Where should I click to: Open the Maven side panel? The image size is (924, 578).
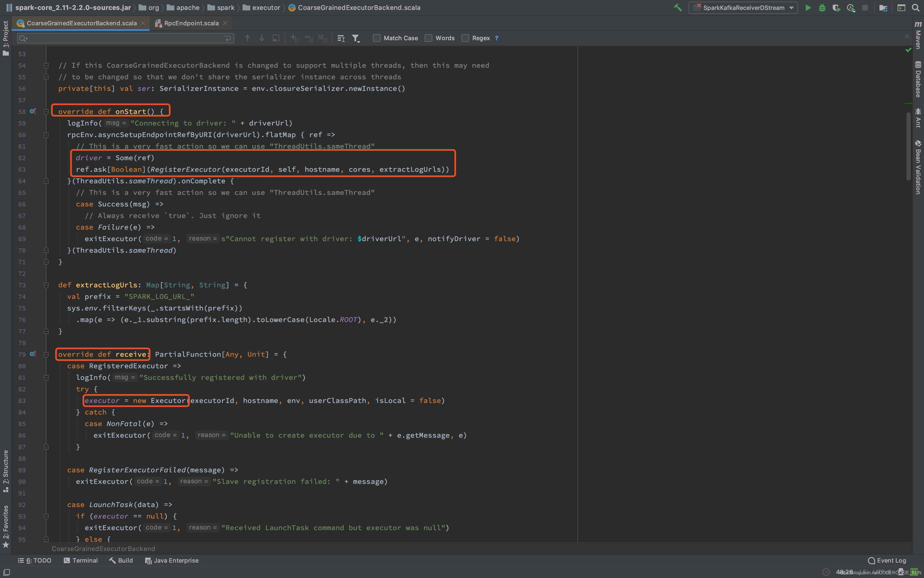[x=918, y=35]
